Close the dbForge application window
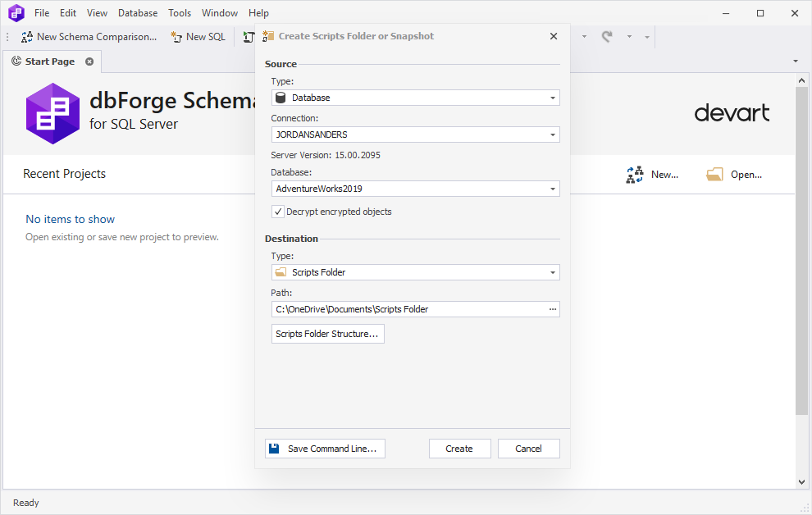Screen dimensions: 812x515 tap(795, 13)
